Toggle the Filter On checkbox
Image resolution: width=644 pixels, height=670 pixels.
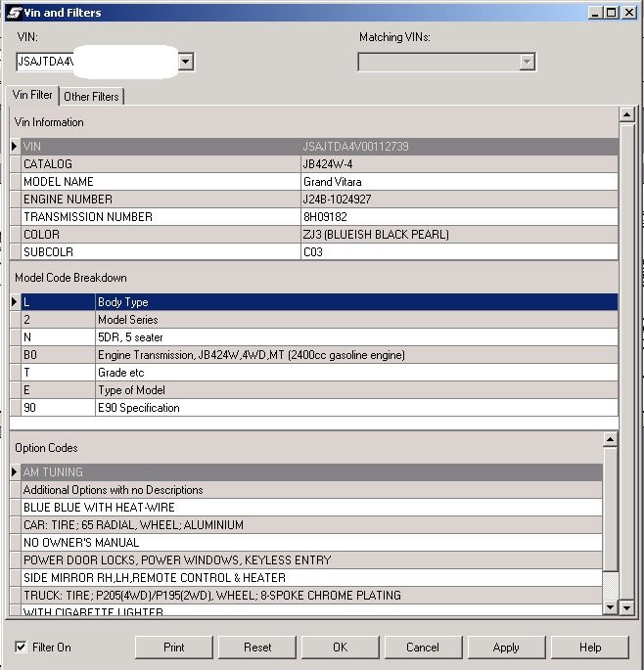coord(21,647)
